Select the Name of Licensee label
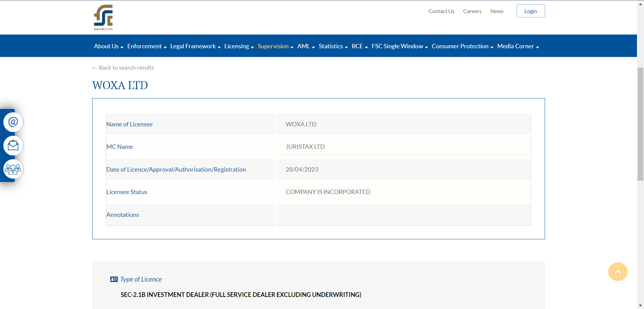This screenshot has height=309, width=644. click(129, 124)
